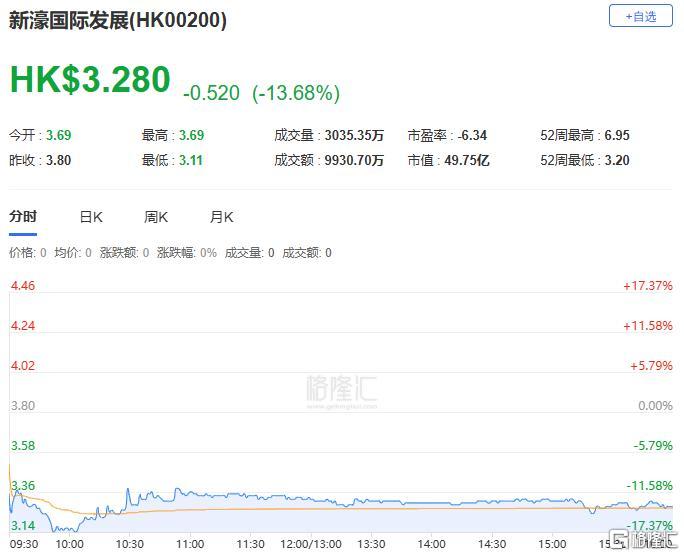Click the 52周最高 value 6.95
This screenshot has height=556, width=684.
click(617, 135)
